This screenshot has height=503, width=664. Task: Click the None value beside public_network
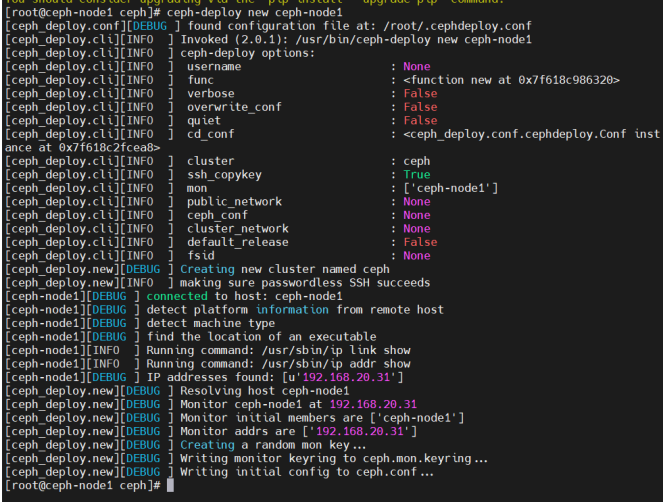tap(417, 202)
